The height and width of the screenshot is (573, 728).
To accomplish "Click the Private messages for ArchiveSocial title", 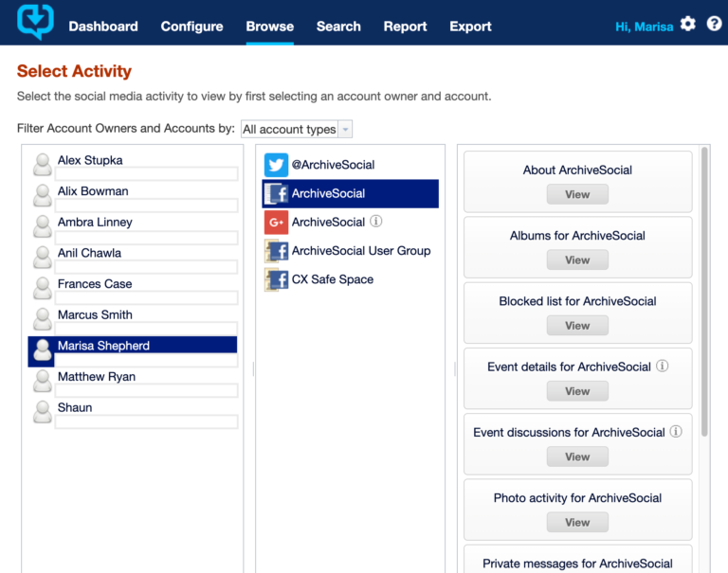I will (577, 564).
